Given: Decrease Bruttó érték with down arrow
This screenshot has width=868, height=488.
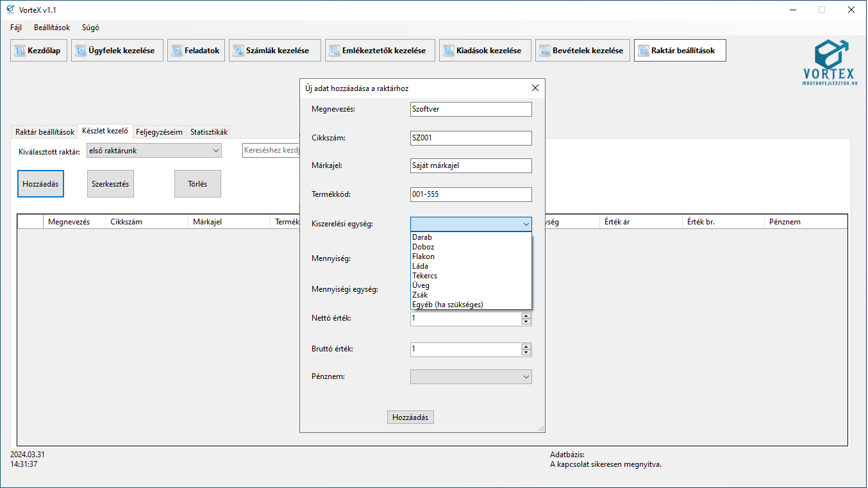Looking at the screenshot, I should 526,353.
